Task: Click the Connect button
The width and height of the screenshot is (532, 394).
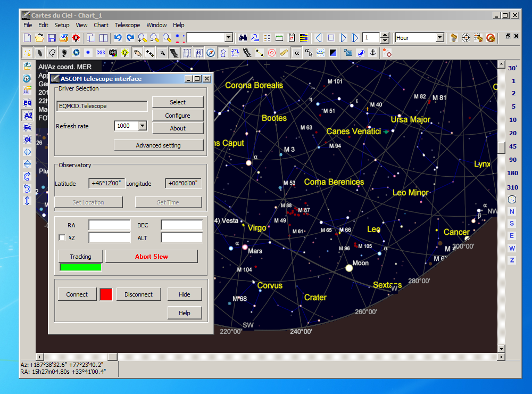Action: pos(77,294)
